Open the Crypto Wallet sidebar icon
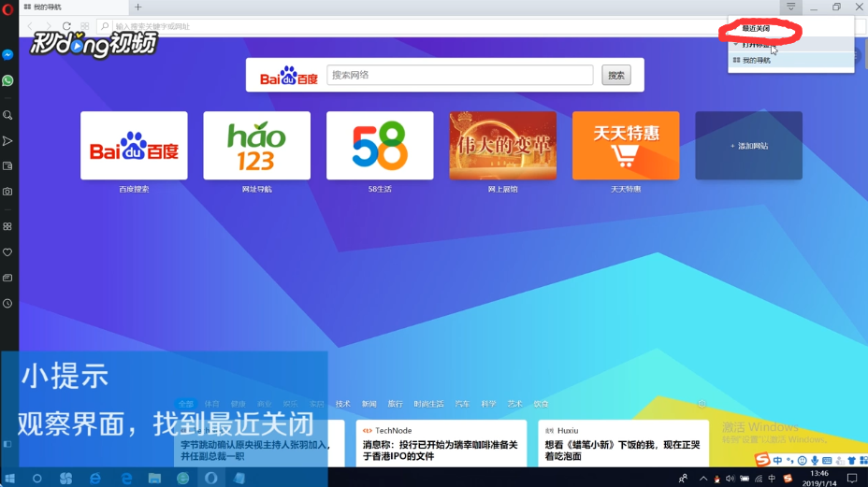This screenshot has height=487, width=868. (7, 166)
